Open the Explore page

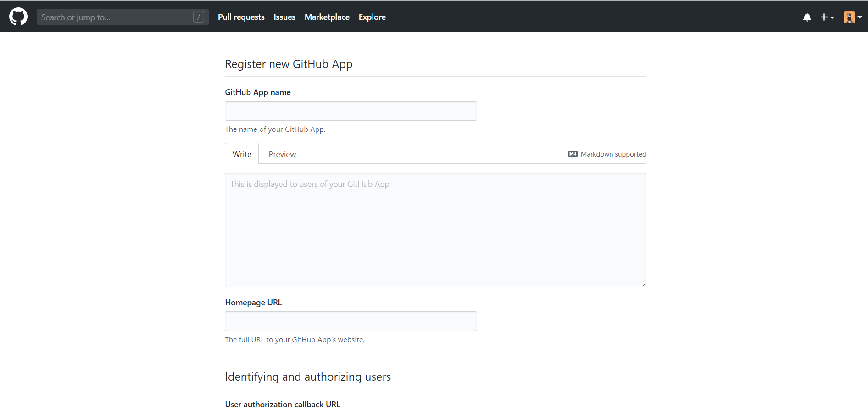[372, 17]
